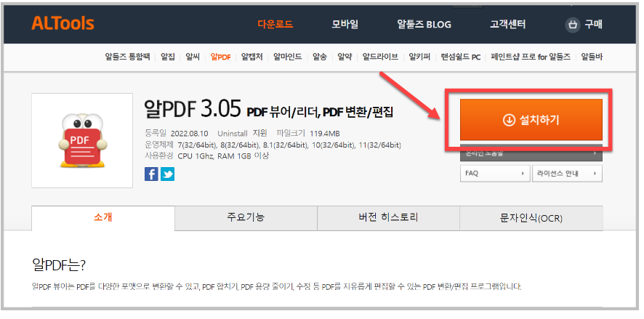The image size is (644, 319).
Task: Select 알드라이브 in product list
Action: (380, 57)
